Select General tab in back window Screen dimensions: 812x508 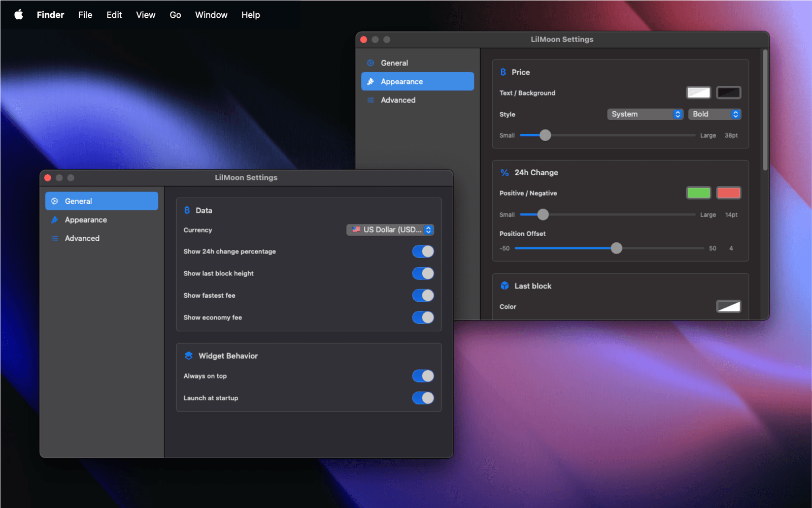[x=418, y=63]
